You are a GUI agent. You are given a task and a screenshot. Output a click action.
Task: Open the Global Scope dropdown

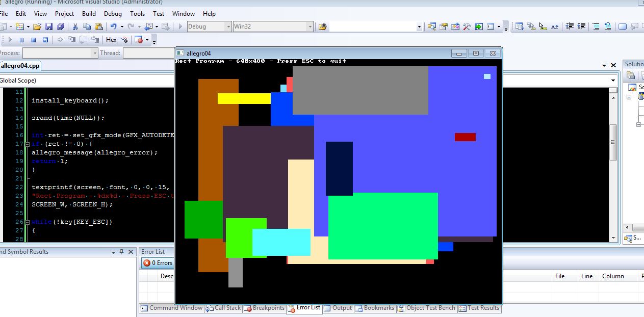(x=612, y=80)
